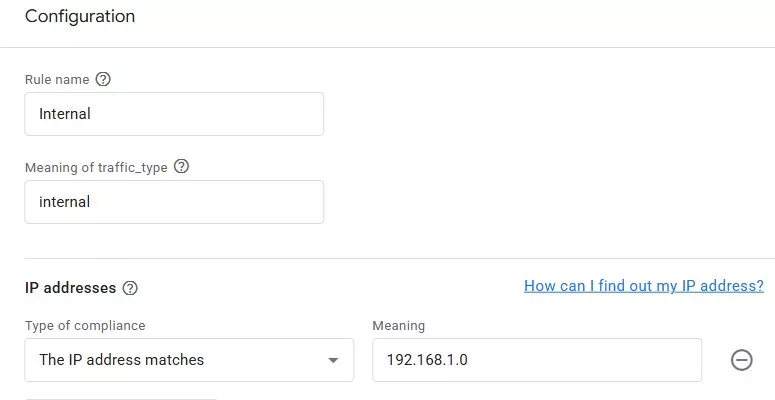Click the Configuration heading

click(x=80, y=16)
